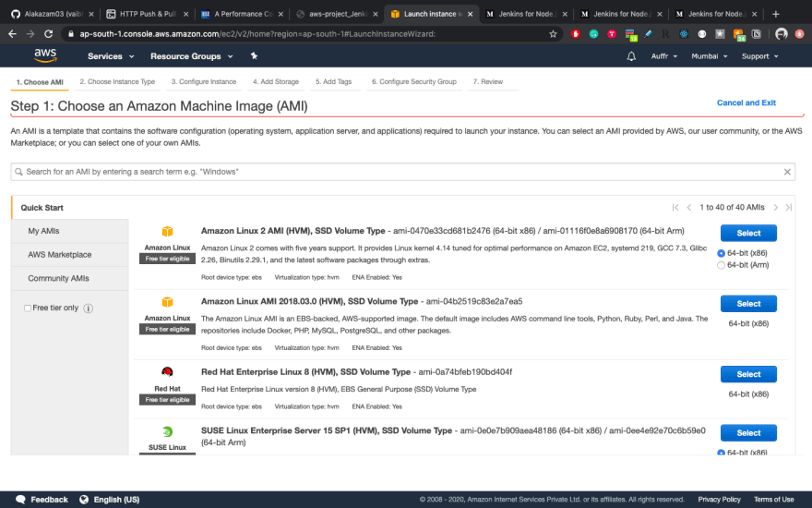Click the React DevTools extension icon
Image resolution: width=812 pixels, height=508 pixels.
pos(684,33)
